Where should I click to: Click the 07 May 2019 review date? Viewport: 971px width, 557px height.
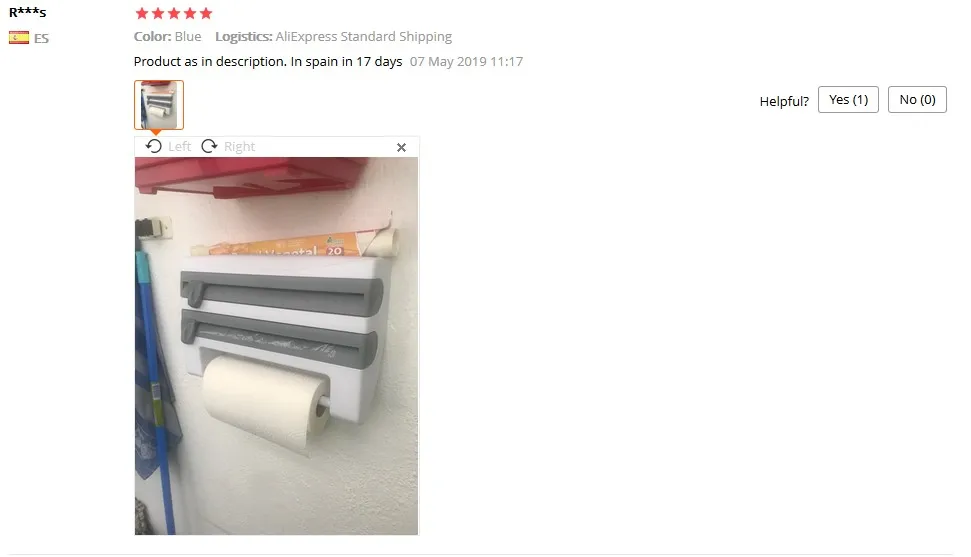[x=466, y=61]
